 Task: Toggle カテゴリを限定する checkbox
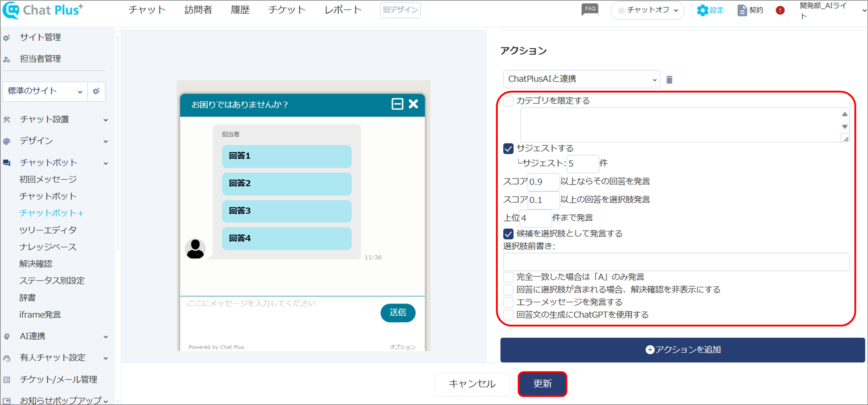pyautogui.click(x=508, y=101)
